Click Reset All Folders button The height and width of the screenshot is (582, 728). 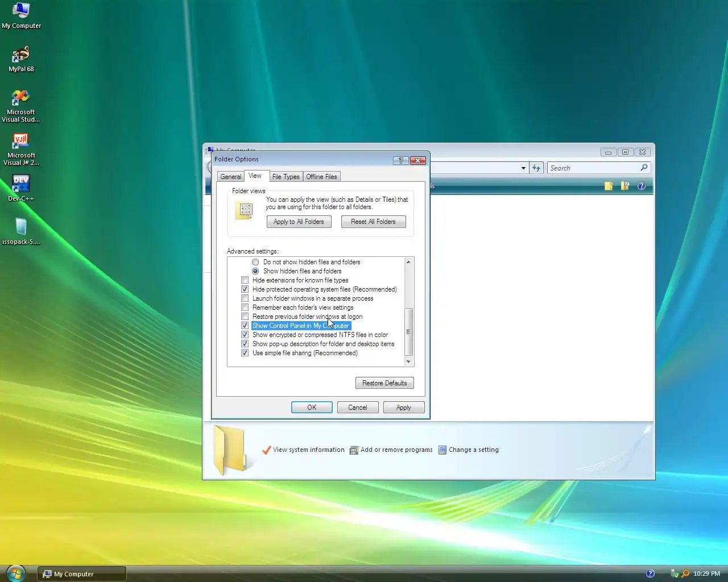(373, 222)
